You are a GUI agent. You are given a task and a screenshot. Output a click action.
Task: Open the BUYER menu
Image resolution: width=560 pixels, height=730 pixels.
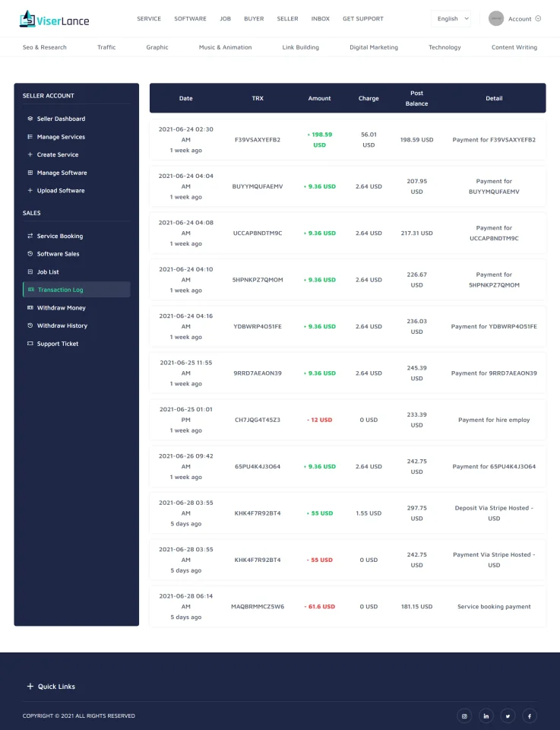pos(254,18)
